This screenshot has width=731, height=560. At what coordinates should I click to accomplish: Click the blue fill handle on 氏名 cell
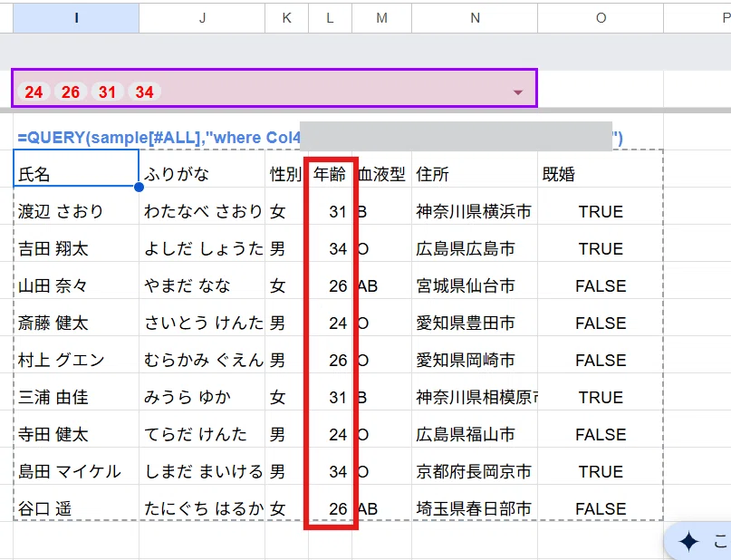(139, 187)
